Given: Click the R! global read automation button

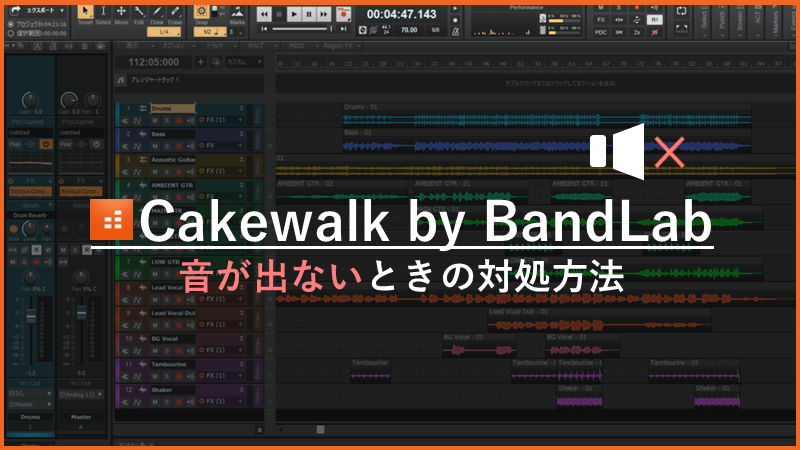Looking at the screenshot, I should click(655, 19).
